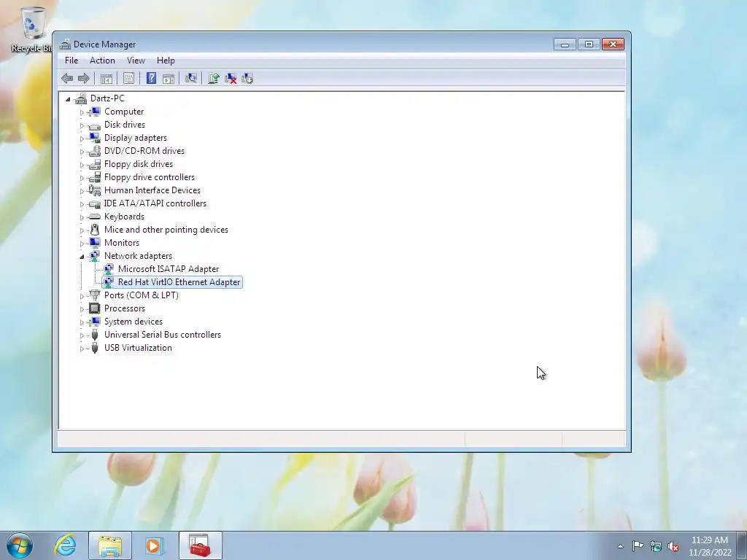Expand Universal Serial Bus controllers arrow
747x560 pixels.
click(x=82, y=335)
